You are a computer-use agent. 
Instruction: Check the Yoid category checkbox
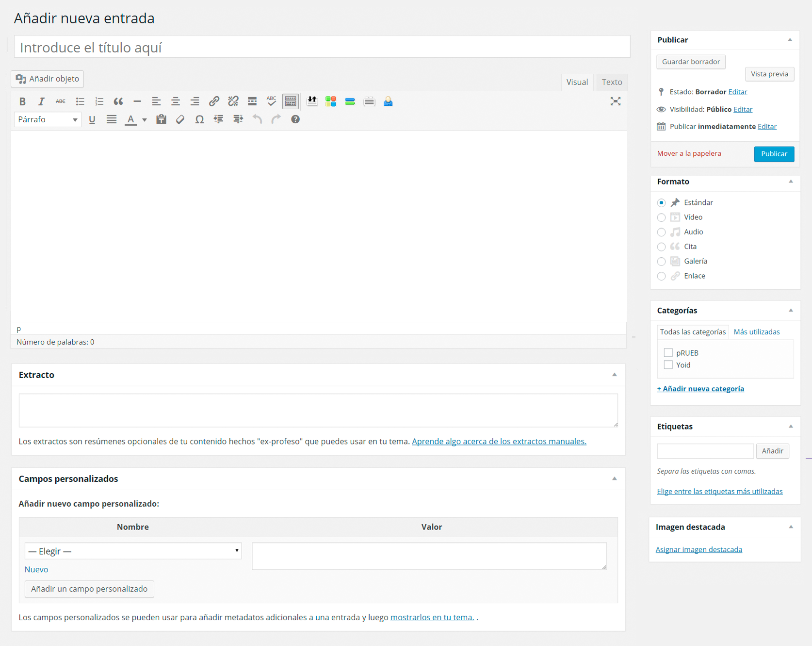coord(668,364)
